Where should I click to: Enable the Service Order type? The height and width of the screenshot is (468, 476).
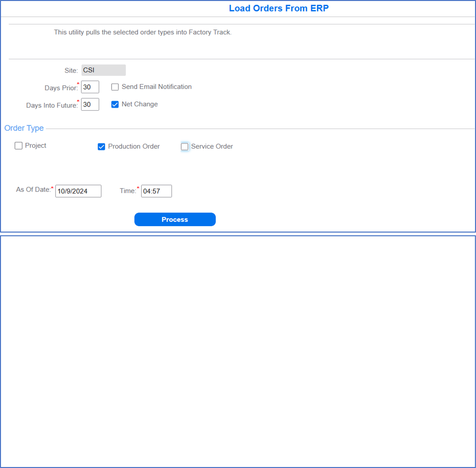185,147
